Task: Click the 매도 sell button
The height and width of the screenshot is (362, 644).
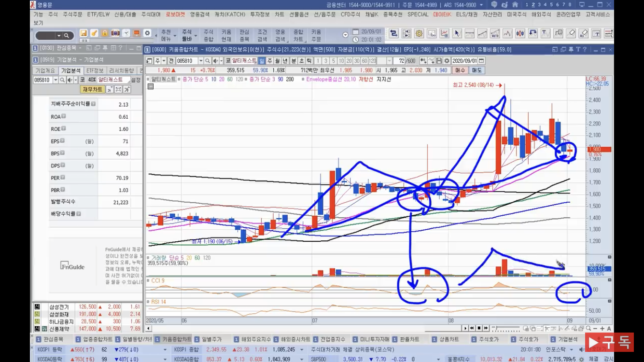Action: point(477,70)
